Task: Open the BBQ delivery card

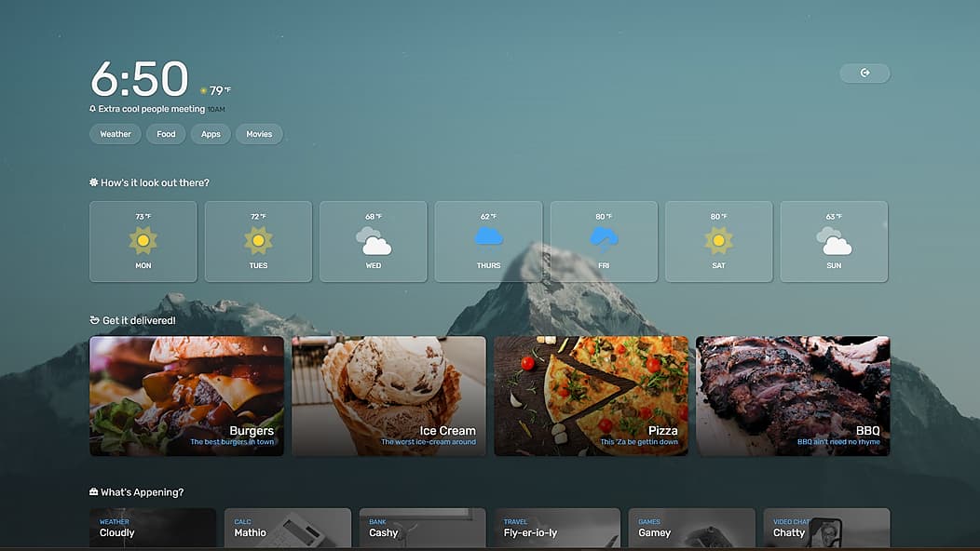Action: pyautogui.click(x=793, y=396)
